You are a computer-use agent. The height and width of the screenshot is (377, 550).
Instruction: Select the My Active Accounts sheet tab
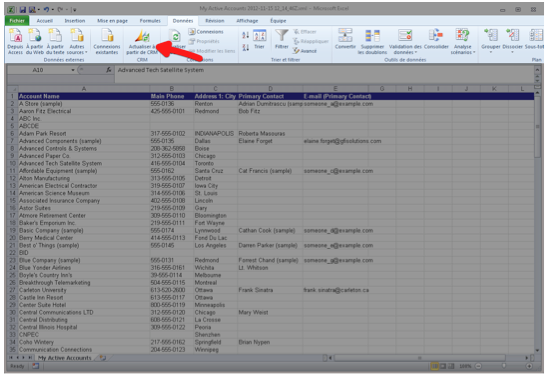[65, 358]
